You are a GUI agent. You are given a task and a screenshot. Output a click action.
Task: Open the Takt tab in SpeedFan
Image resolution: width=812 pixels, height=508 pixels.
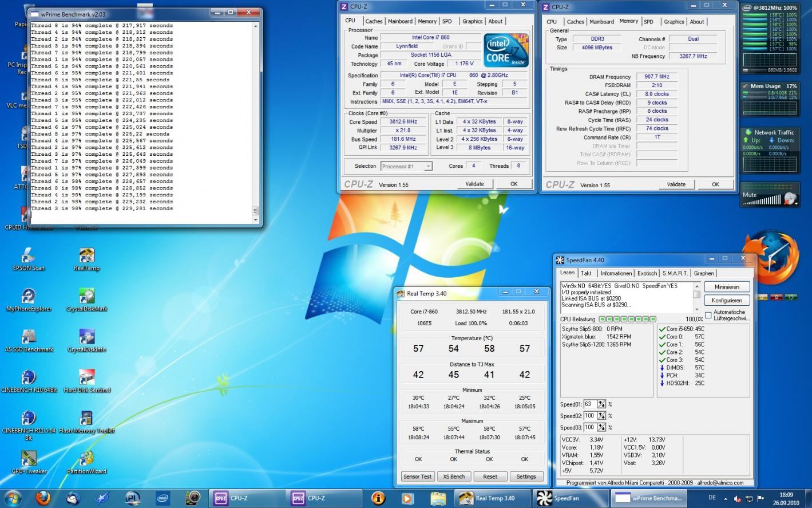(x=587, y=273)
